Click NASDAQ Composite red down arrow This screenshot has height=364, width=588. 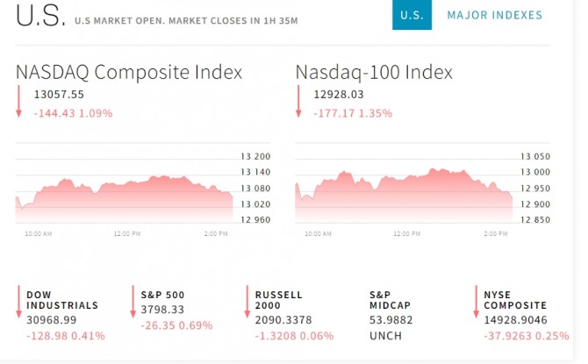(x=19, y=103)
